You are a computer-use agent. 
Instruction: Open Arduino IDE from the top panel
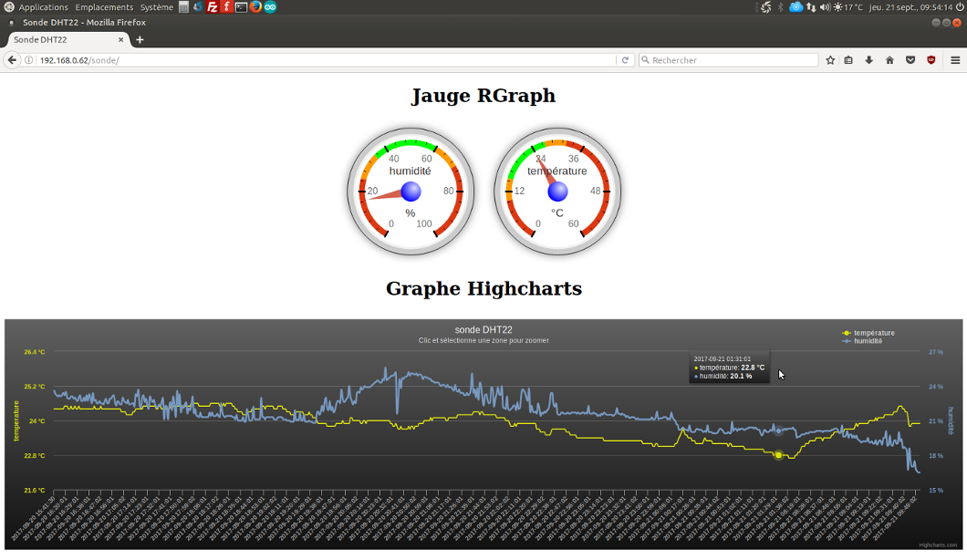[x=270, y=7]
